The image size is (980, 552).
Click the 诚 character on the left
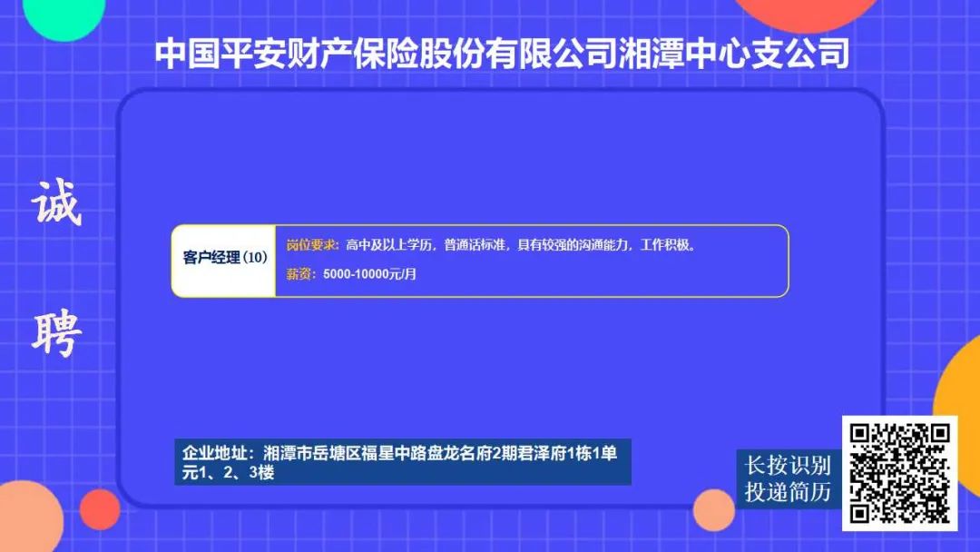point(56,202)
